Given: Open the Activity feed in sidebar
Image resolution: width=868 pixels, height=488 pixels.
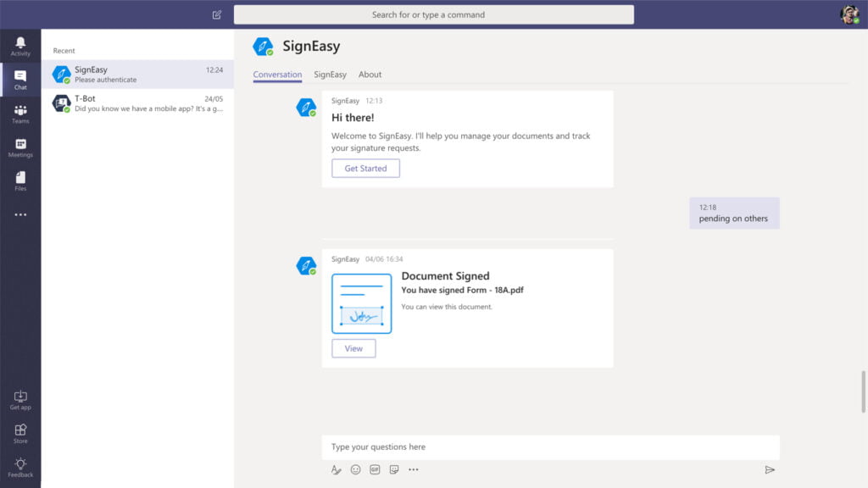Looking at the screenshot, I should pos(20,46).
